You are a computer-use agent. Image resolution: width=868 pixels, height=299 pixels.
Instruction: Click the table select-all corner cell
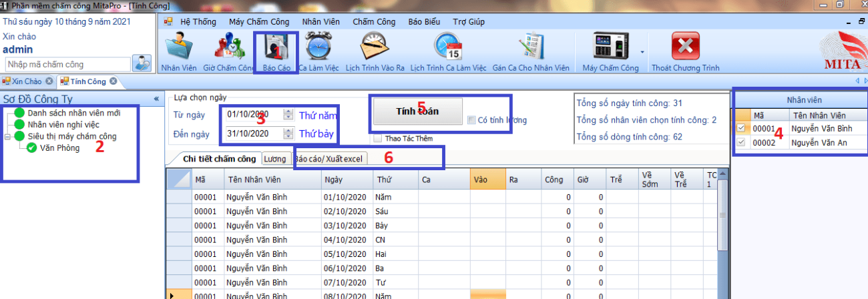178,180
